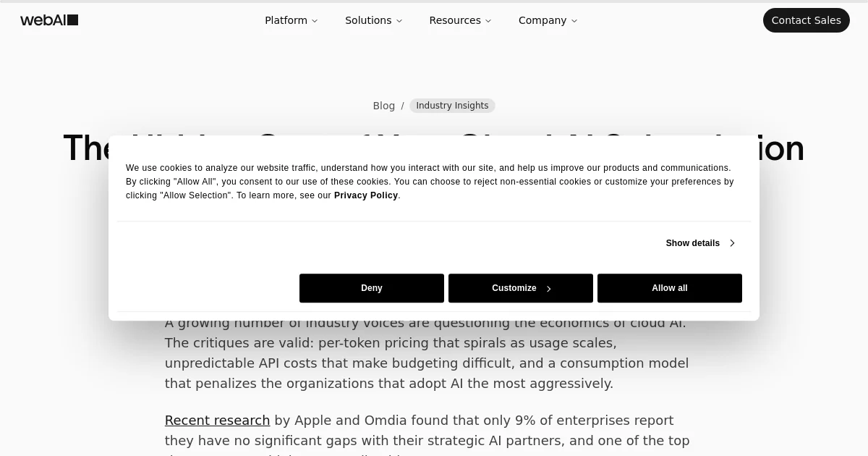Open the Industry Insights tag
868x456 pixels.
point(452,106)
